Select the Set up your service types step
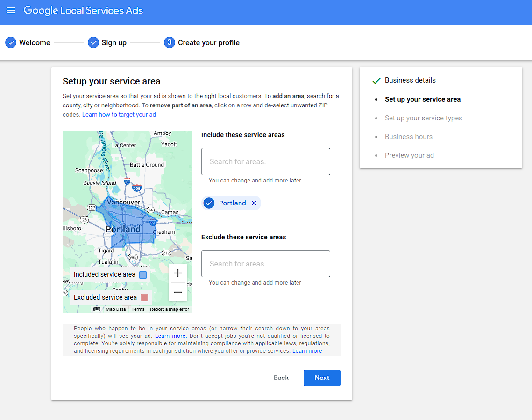532x420 pixels. (x=423, y=118)
